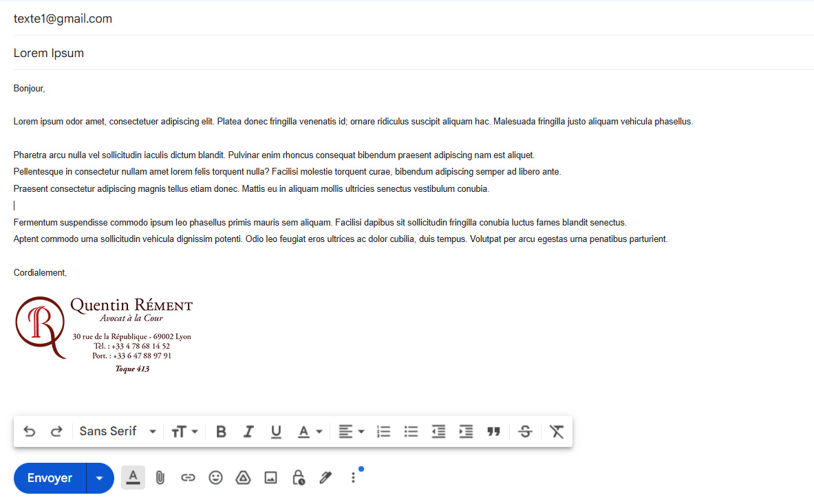Viewport: 814px width, 504px height.
Task: Toggle bold formatting
Action: (x=221, y=432)
